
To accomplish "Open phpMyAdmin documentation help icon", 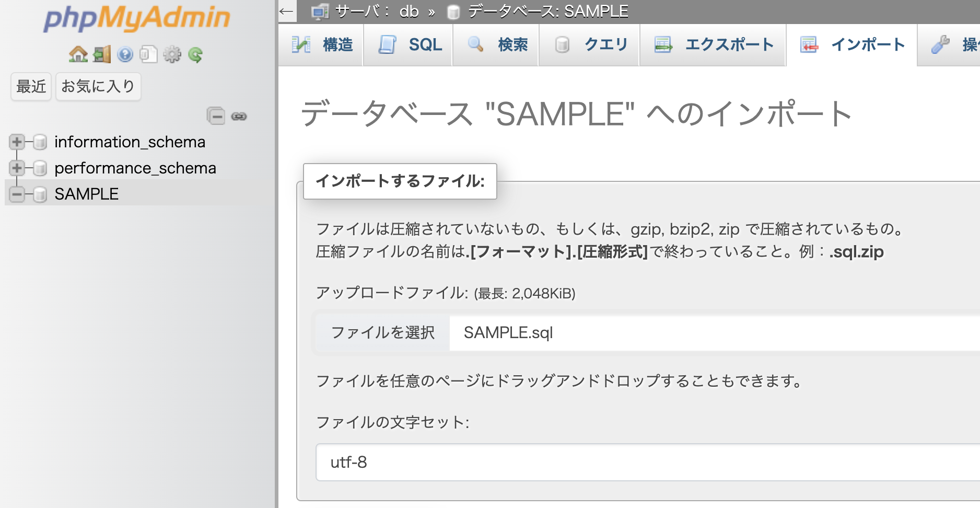I will (125, 54).
